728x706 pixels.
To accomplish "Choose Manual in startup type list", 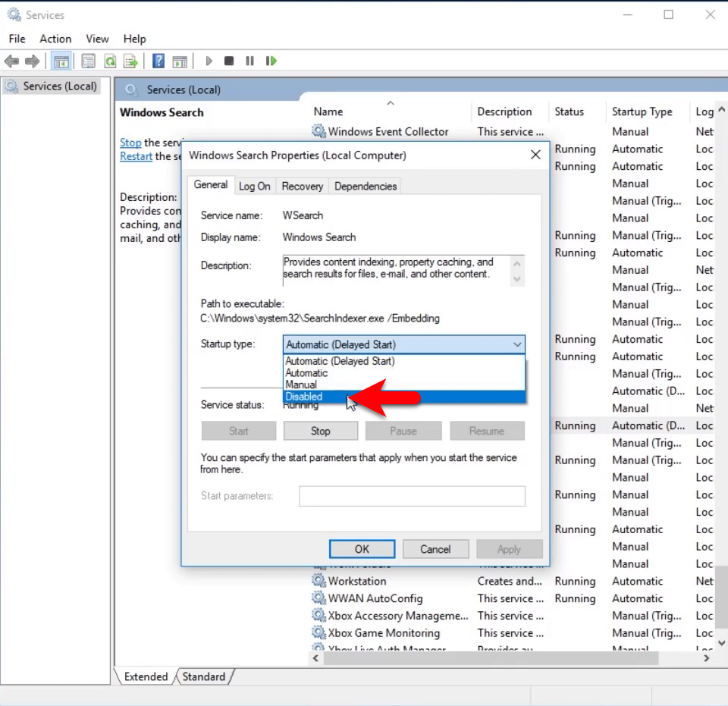I will (x=404, y=384).
